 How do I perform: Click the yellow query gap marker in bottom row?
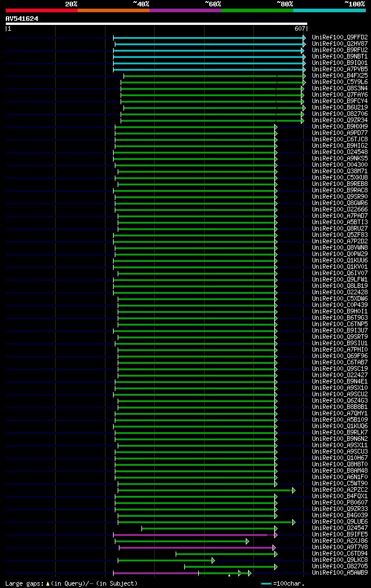pos(229,575)
